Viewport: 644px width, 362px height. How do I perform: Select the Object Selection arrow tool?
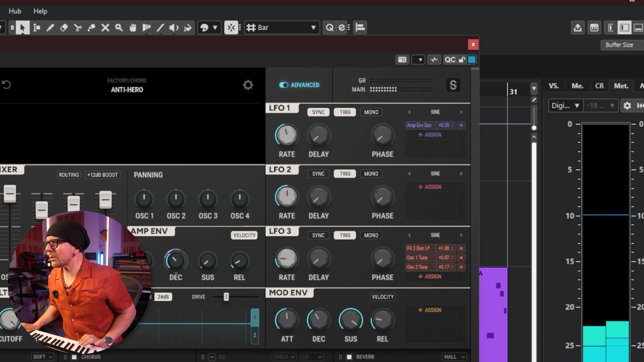tap(23, 28)
